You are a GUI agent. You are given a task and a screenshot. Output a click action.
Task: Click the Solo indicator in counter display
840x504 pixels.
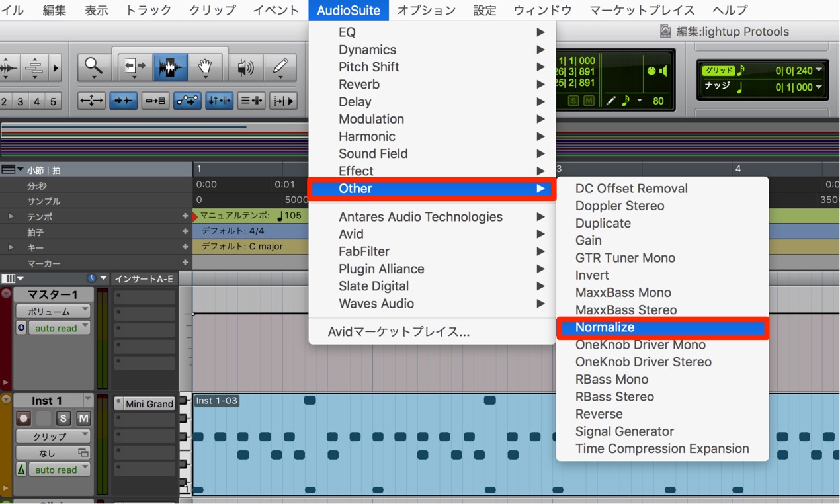(x=573, y=101)
